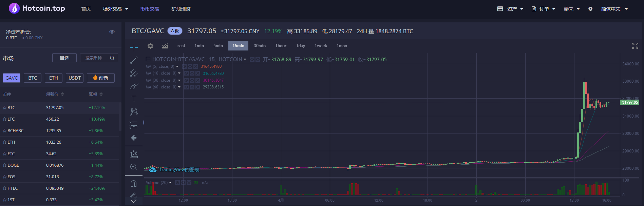The height and width of the screenshot is (206, 644).
Task: Collapse the chart legend minus box
Action: coord(148,59)
